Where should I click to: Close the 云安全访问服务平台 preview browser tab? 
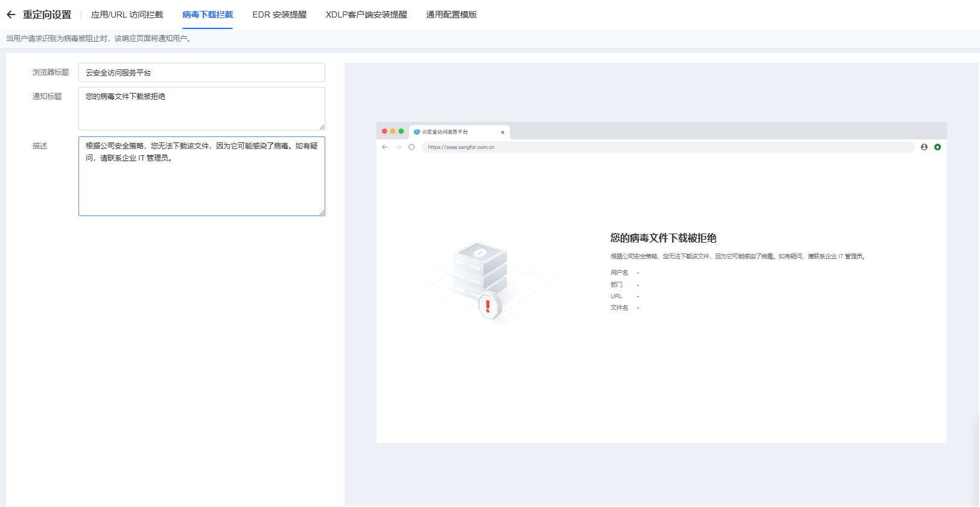click(x=502, y=132)
